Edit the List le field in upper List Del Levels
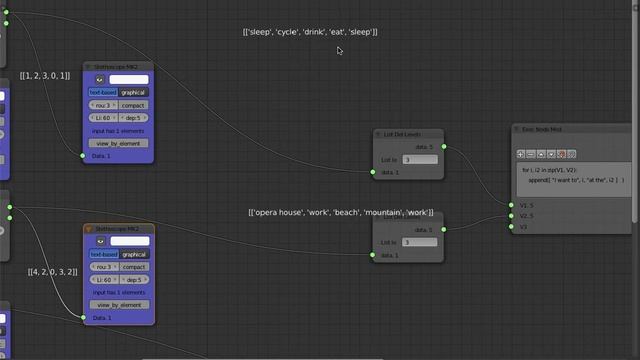The image size is (640, 360). pos(420,160)
